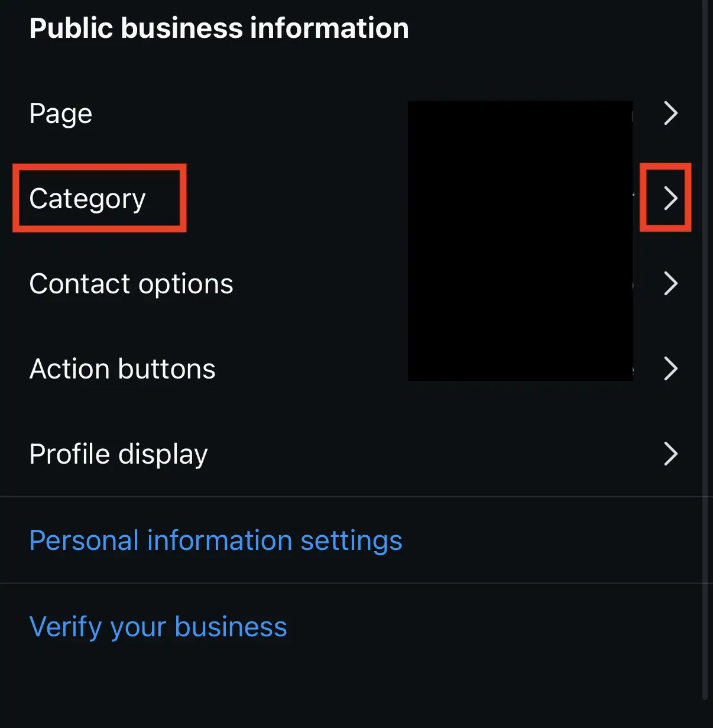Select the Page menu entry label
Screen dimensions: 713x728
pos(61,113)
